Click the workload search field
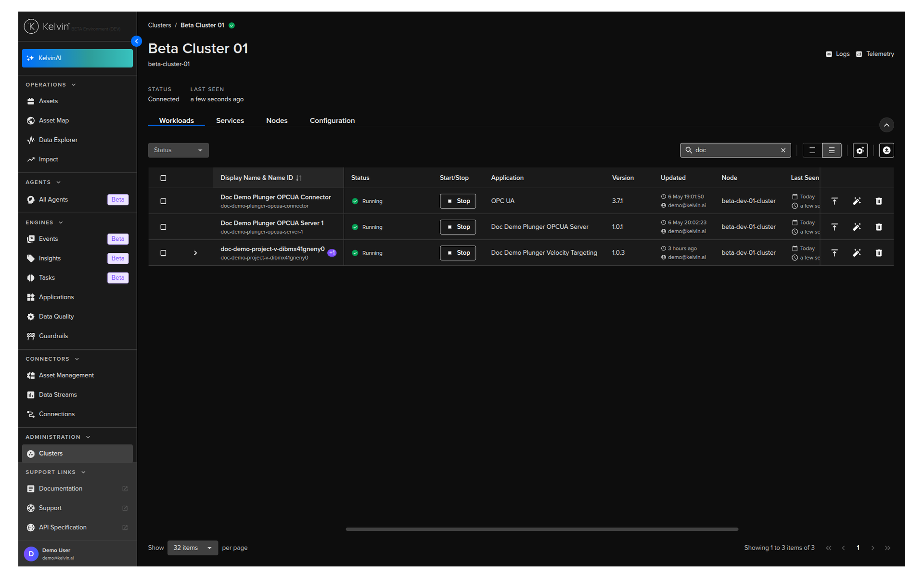Viewport: 924px width, 578px height. [735, 150]
